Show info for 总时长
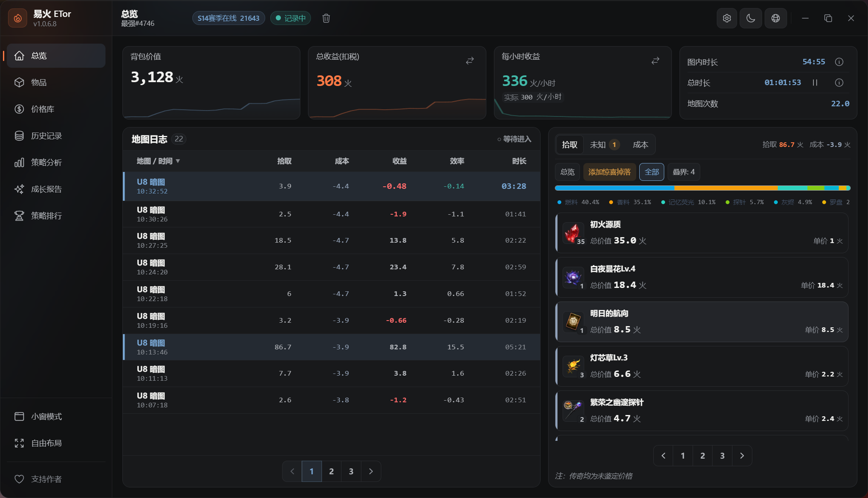Viewport: 868px width, 498px height. [x=839, y=83]
